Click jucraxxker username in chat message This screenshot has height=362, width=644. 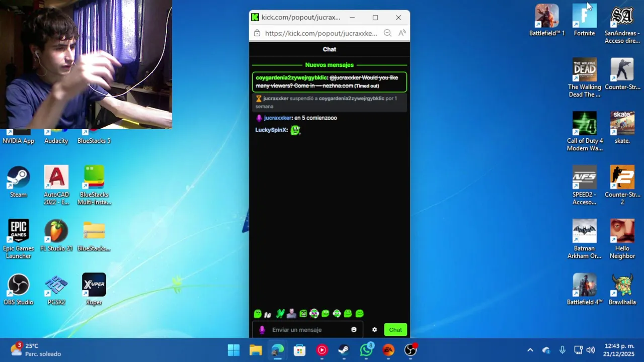[278, 118]
